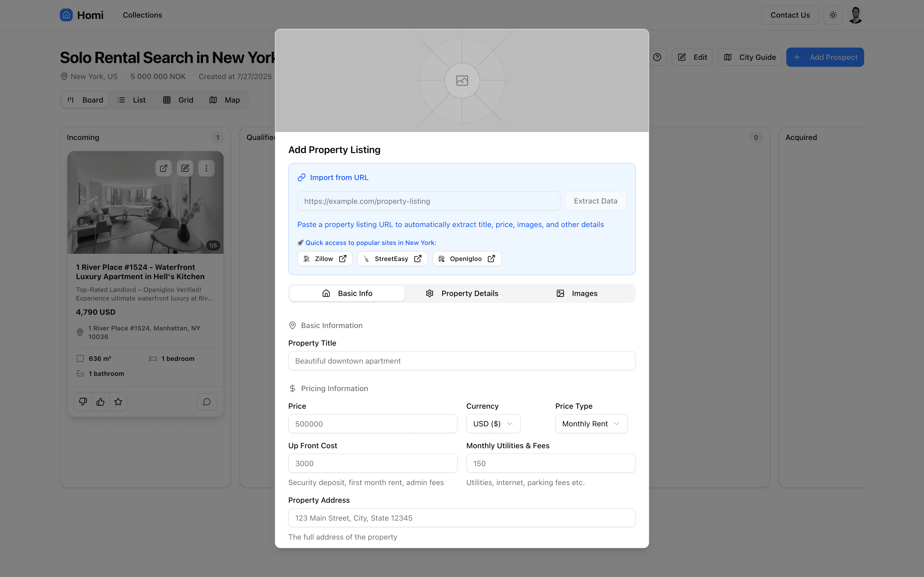The image size is (924, 577).
Task: Open the Zillow quick access link
Action: 325,258
